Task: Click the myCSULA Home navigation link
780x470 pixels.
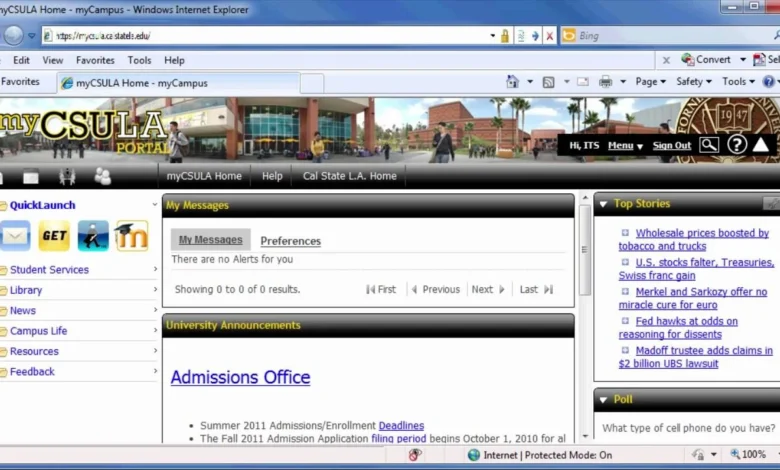Action: pyautogui.click(x=204, y=176)
